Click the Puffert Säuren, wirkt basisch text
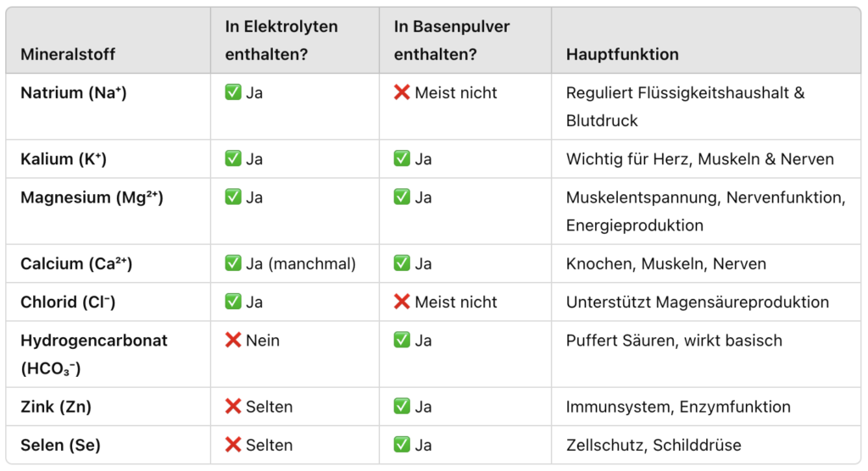868x471 pixels. tap(674, 341)
